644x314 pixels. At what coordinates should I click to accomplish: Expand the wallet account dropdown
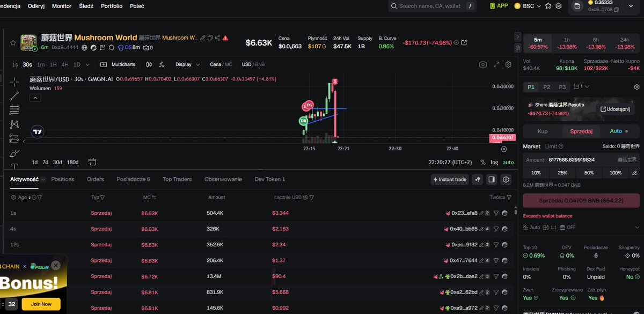(631, 6)
